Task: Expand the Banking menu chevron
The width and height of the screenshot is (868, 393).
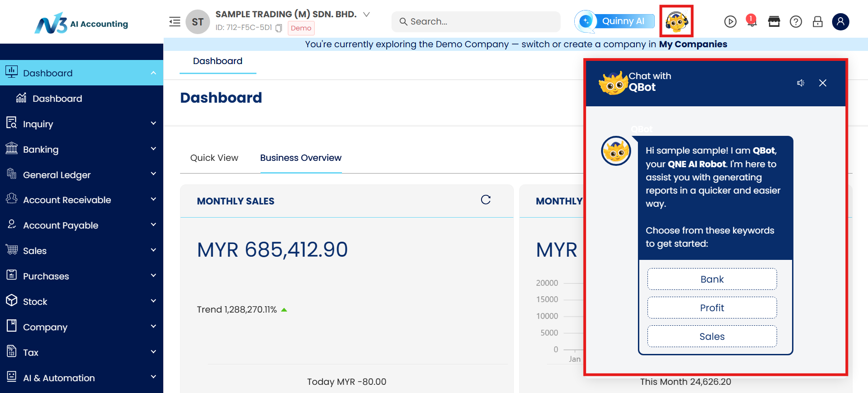Action: [x=153, y=149]
